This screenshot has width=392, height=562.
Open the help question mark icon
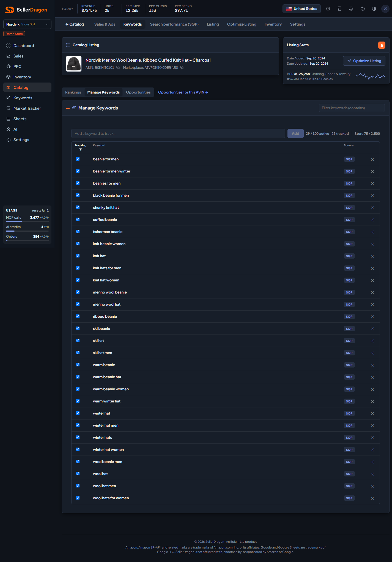click(363, 9)
